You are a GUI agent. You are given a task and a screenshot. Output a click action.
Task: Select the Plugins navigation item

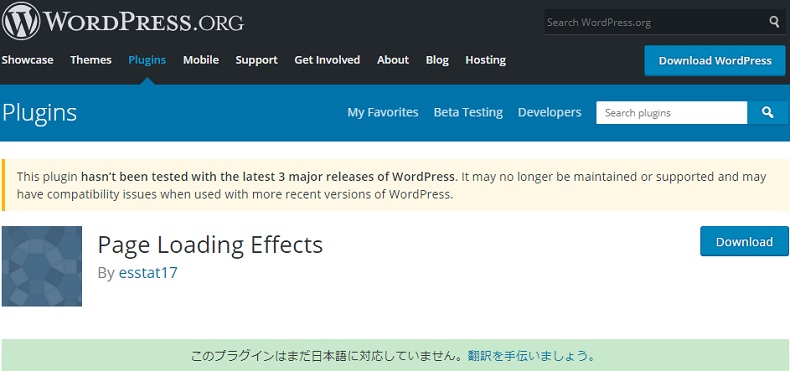pos(147,60)
